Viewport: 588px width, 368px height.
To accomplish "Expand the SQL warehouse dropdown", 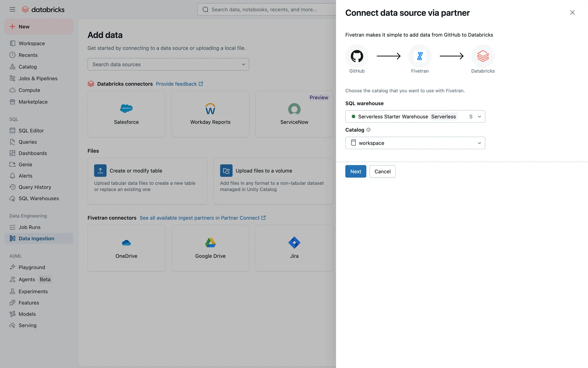I will tap(415, 117).
